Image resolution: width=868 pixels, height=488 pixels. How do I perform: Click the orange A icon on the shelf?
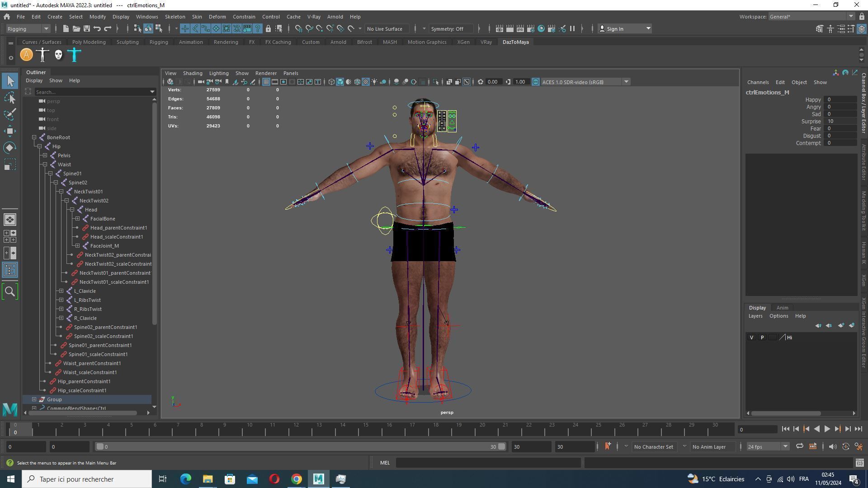(x=27, y=55)
